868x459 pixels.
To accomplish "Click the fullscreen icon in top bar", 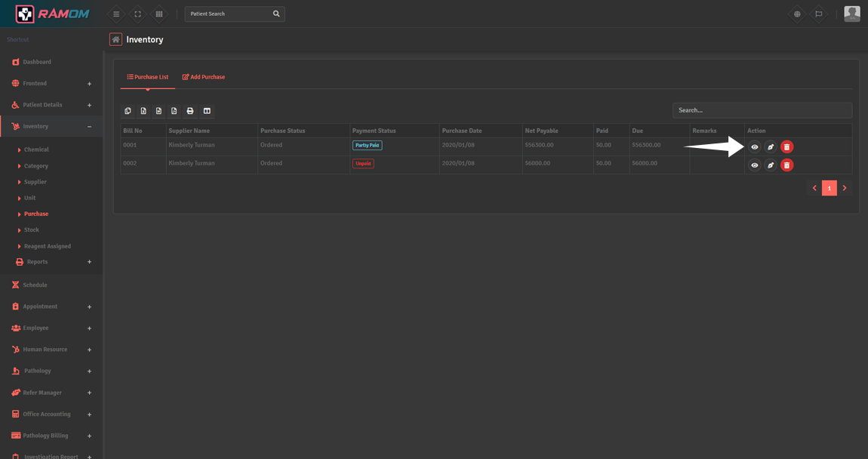I will click(137, 14).
